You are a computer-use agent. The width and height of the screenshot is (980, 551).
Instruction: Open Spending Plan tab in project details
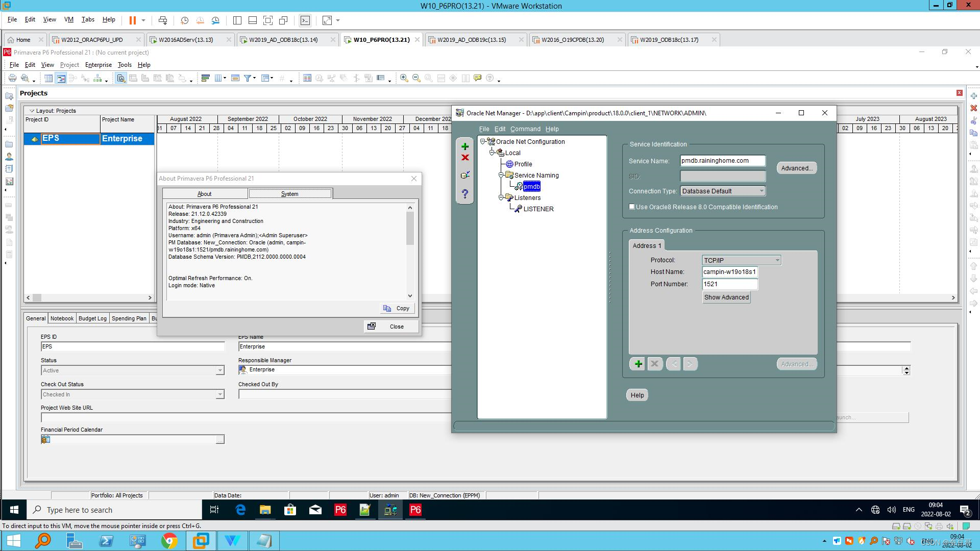[x=129, y=318]
